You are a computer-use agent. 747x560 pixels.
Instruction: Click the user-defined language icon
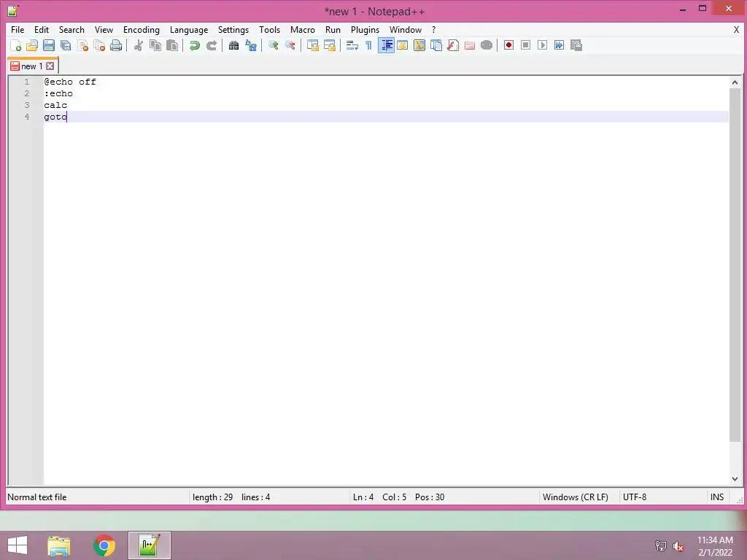click(x=403, y=45)
